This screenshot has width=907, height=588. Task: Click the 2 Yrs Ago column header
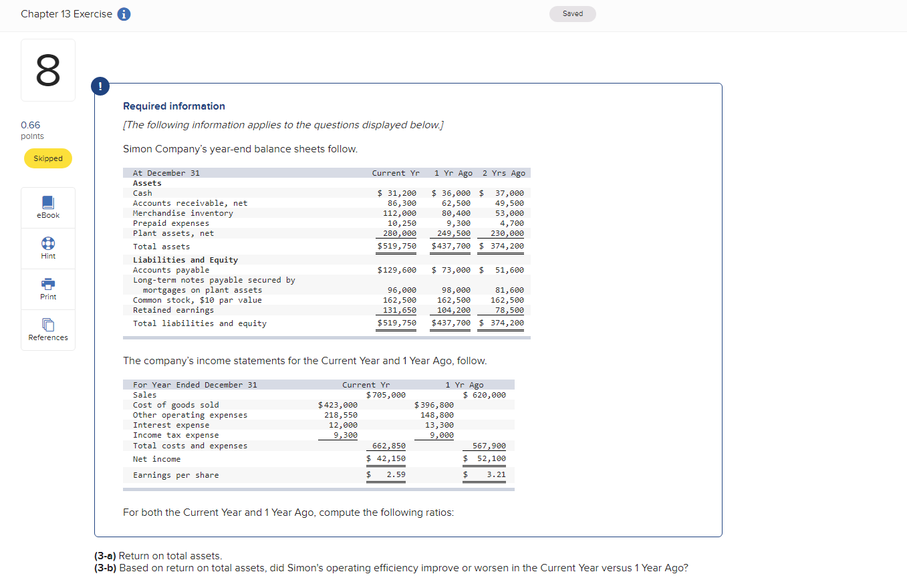[504, 173]
